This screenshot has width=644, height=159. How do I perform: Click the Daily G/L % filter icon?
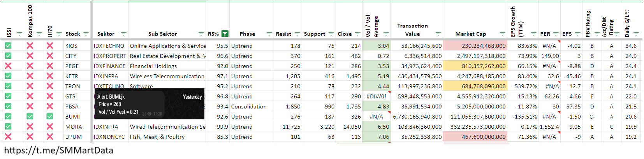click(x=636, y=34)
